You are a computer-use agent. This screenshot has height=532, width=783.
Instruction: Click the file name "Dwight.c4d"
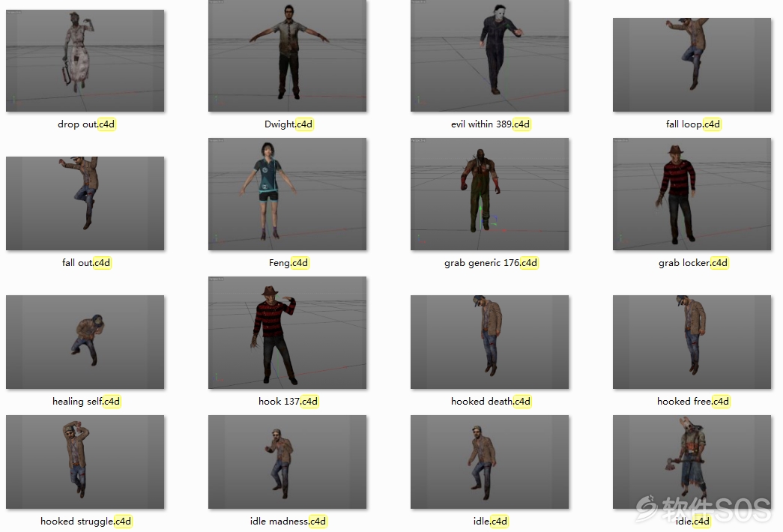point(288,124)
